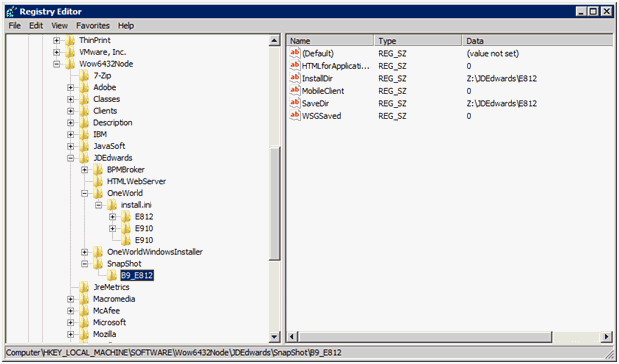The height and width of the screenshot is (364, 619).
Task: Click the OneWorld folder icon
Action: (98, 193)
